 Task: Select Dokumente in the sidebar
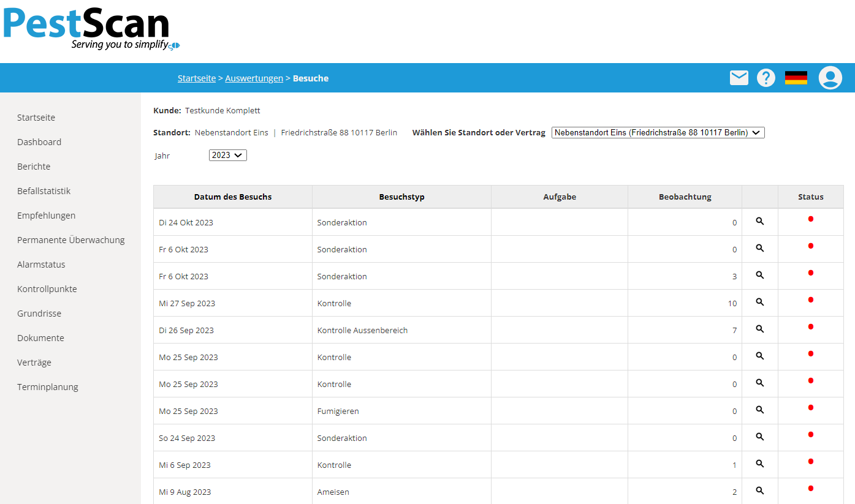[x=40, y=338]
